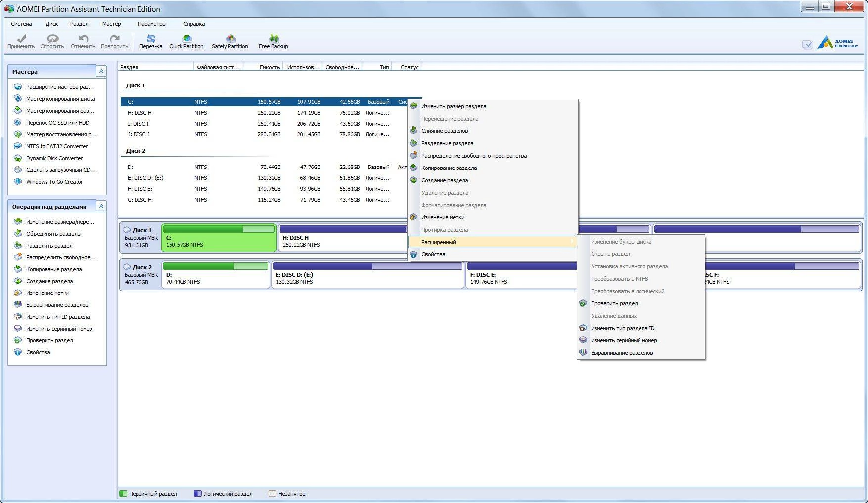Choose Изменение метки in context menu
The image size is (868, 503).
(493, 217)
